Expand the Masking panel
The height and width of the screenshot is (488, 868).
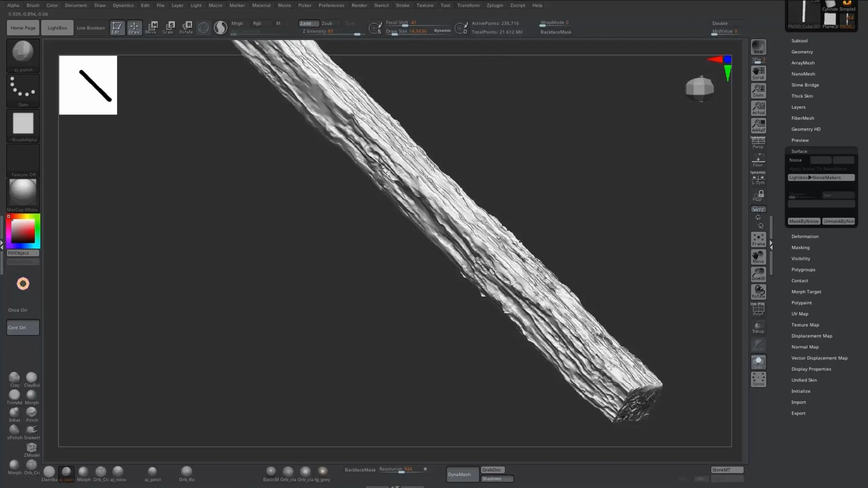point(801,247)
